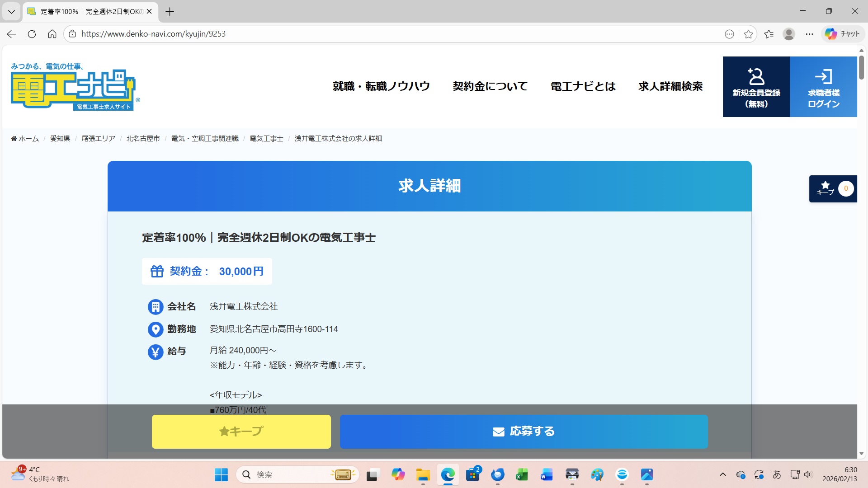Click the browser address bar URL
Image resolution: width=868 pixels, height=488 pixels.
tap(153, 34)
